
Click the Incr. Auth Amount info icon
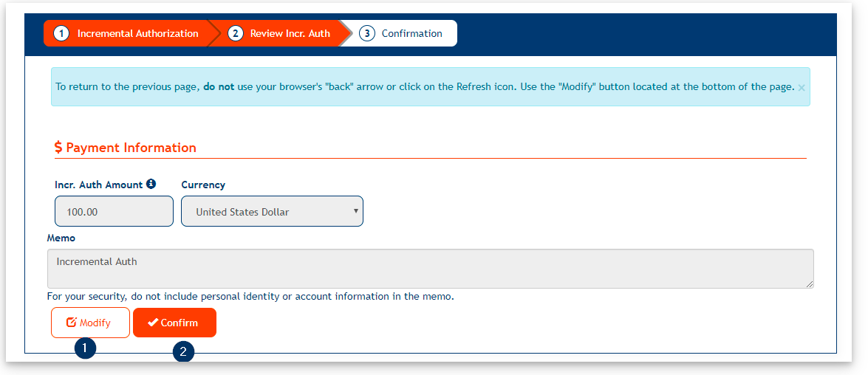151,184
